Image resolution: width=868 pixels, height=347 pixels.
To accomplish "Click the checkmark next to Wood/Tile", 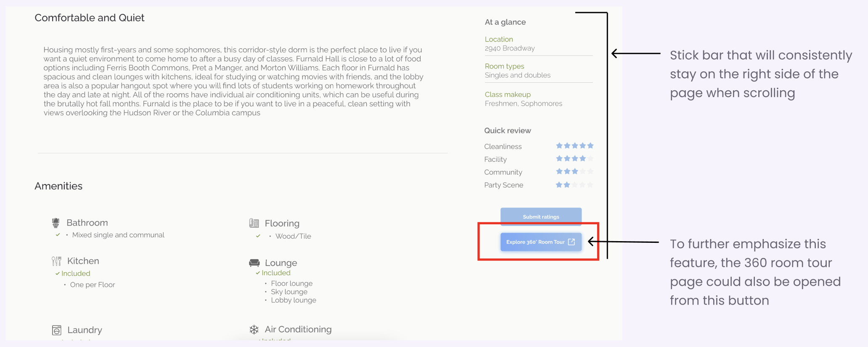I will (x=258, y=236).
